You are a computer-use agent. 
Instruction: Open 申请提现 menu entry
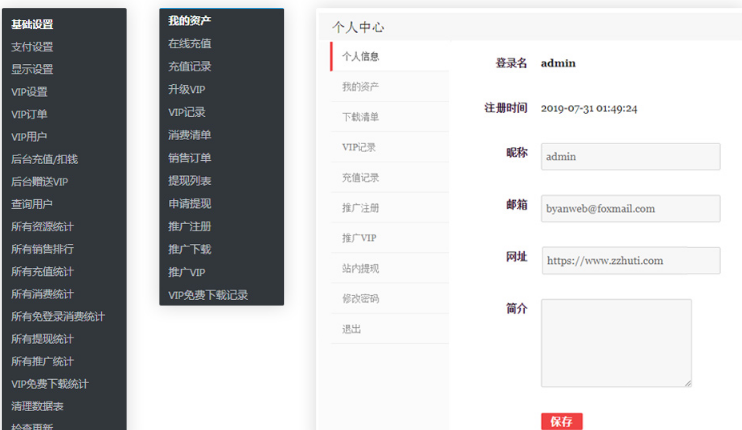coord(189,204)
